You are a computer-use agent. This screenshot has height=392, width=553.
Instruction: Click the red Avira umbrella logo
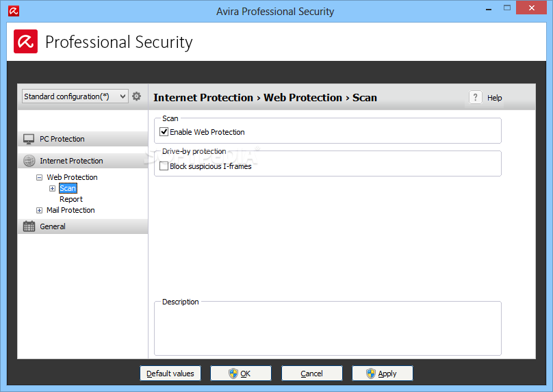(x=26, y=41)
